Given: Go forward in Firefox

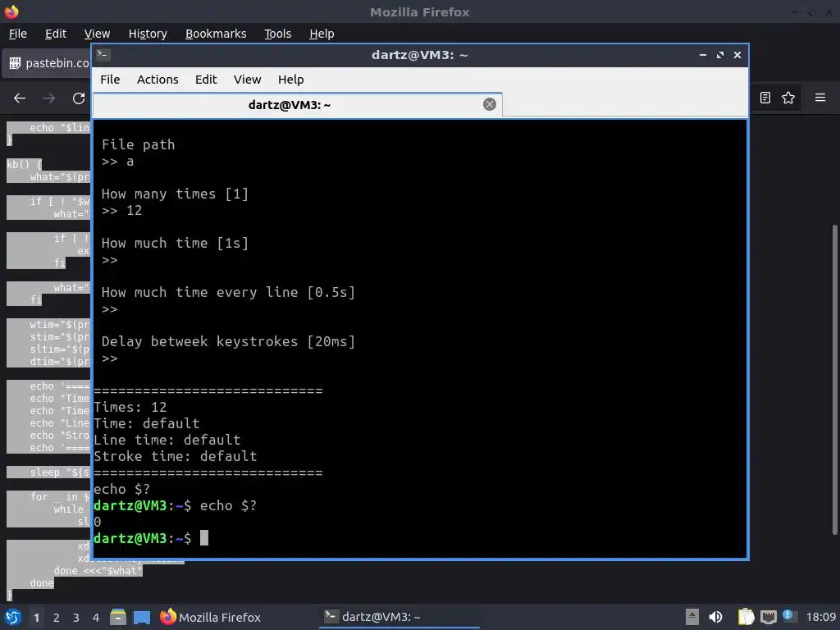Looking at the screenshot, I should coord(49,98).
